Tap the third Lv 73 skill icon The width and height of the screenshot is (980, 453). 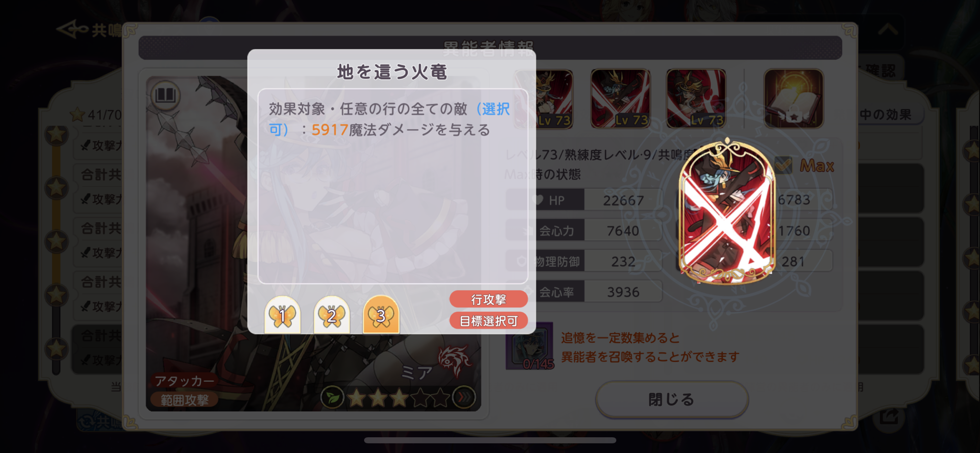click(x=696, y=99)
